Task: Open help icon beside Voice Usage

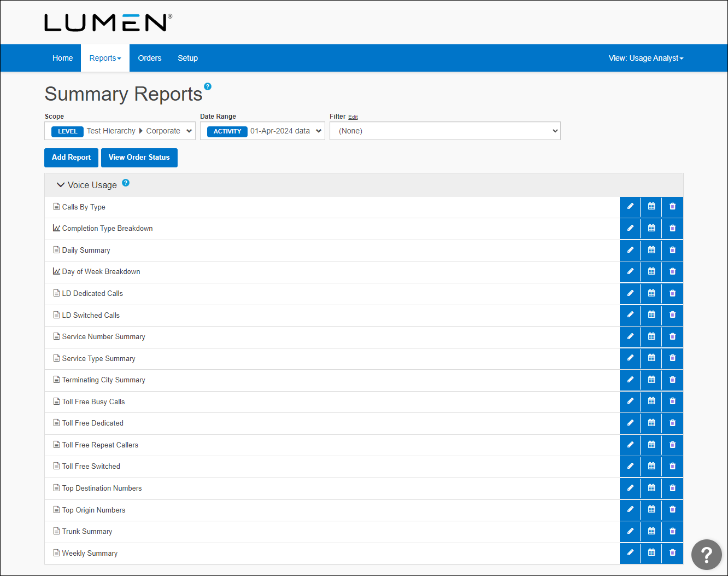Action: 126,183
